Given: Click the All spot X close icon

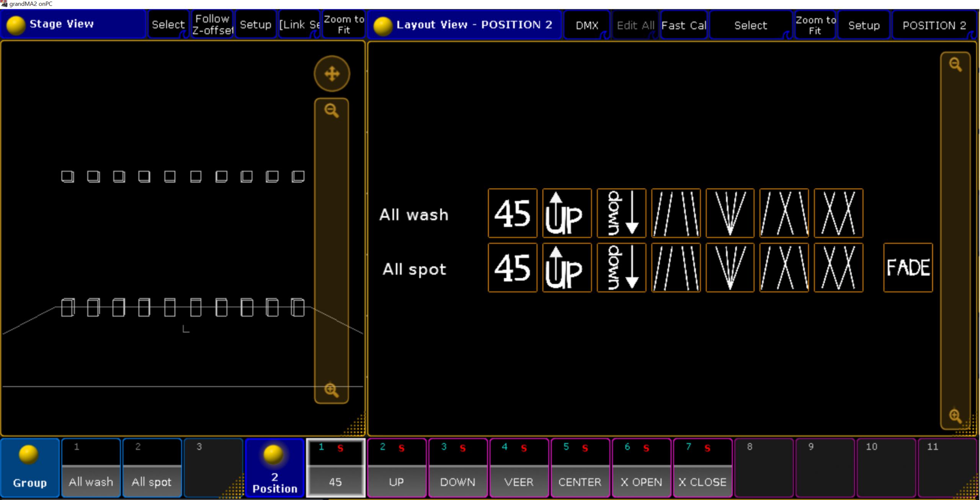Looking at the screenshot, I should click(838, 268).
